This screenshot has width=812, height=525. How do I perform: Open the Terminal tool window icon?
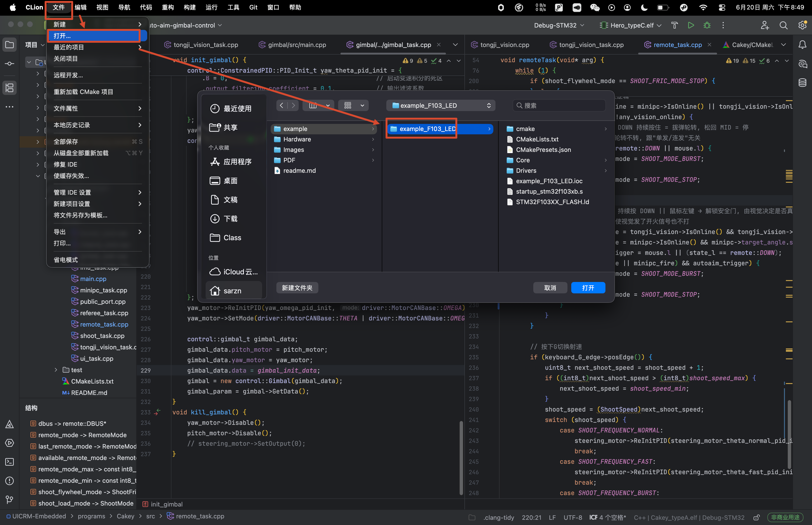(x=9, y=462)
